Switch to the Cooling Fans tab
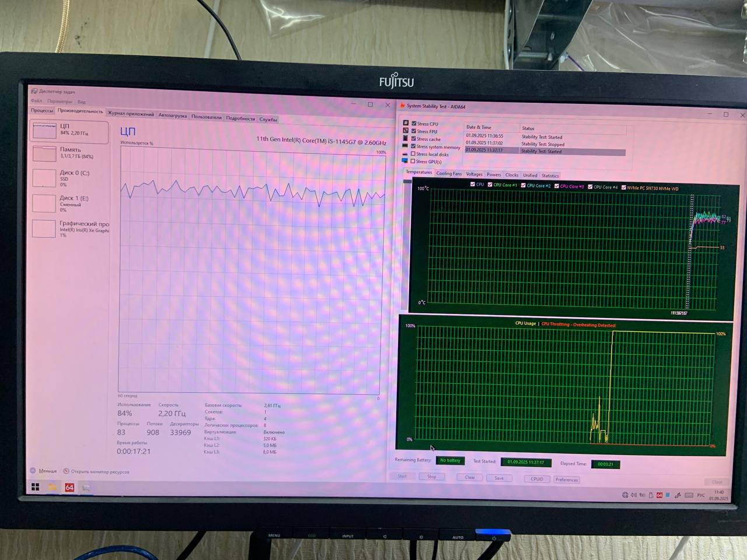The image size is (747, 560). (x=449, y=174)
